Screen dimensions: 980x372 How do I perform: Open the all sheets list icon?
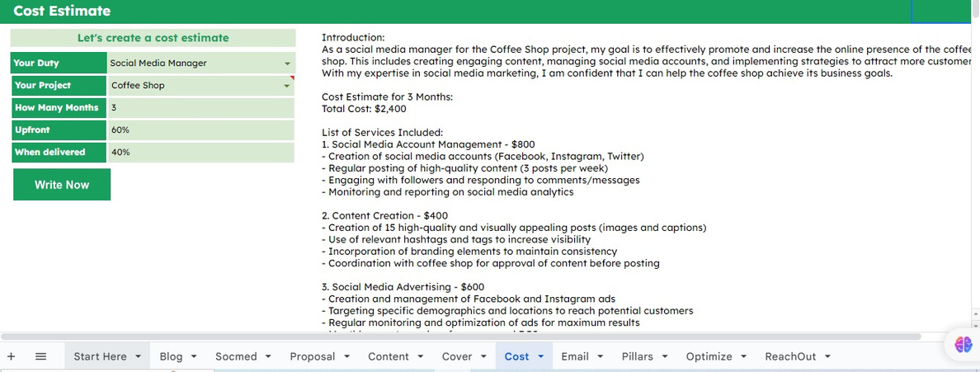pyautogui.click(x=40, y=356)
